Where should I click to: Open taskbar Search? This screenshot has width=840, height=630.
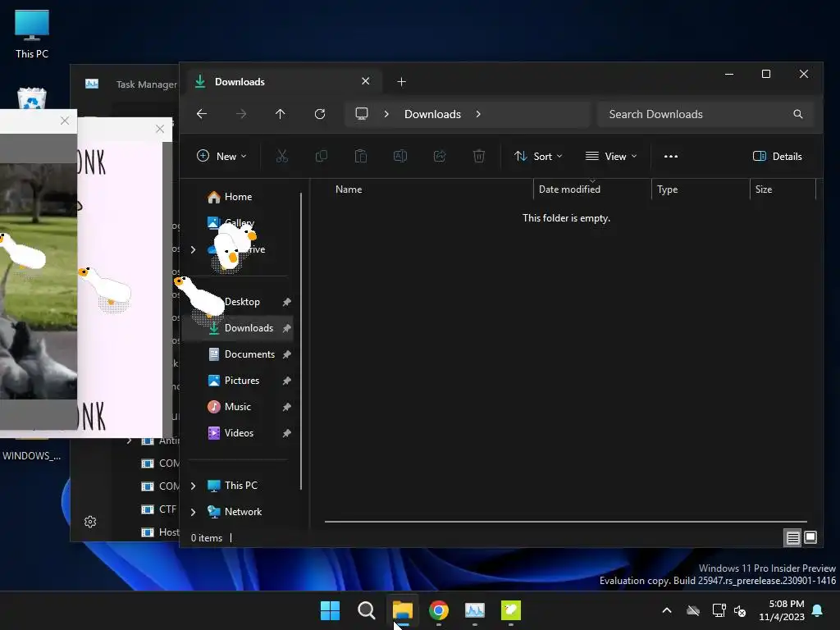coord(367,610)
